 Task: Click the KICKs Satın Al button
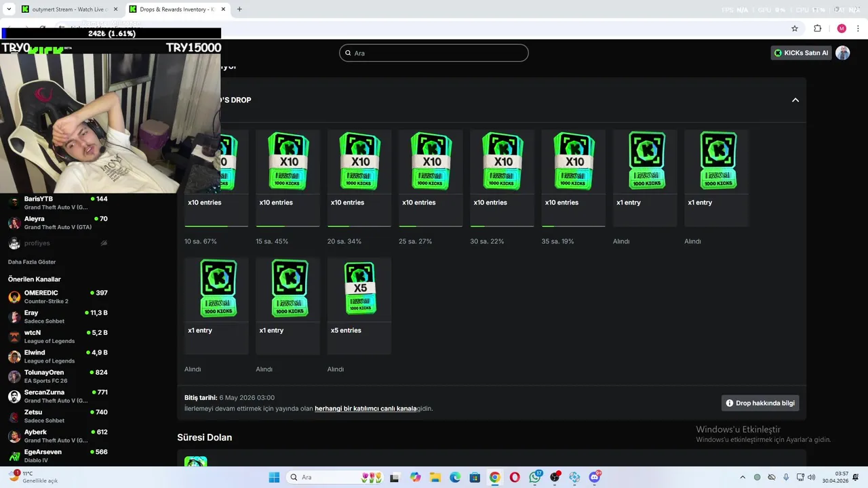click(802, 53)
